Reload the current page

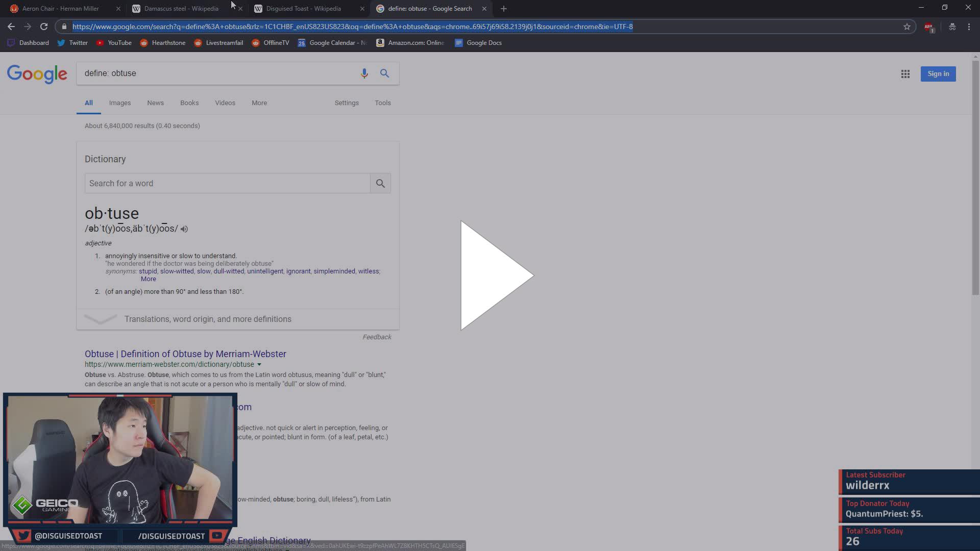(44, 27)
